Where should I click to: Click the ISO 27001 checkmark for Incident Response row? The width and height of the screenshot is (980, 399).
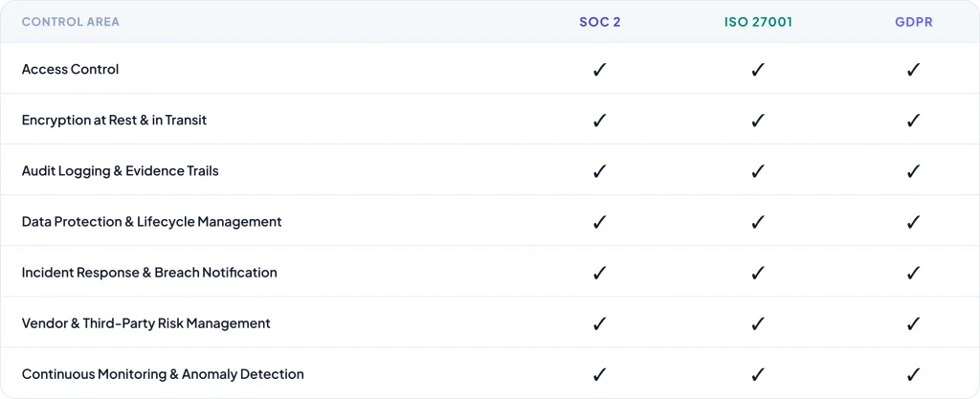757,273
